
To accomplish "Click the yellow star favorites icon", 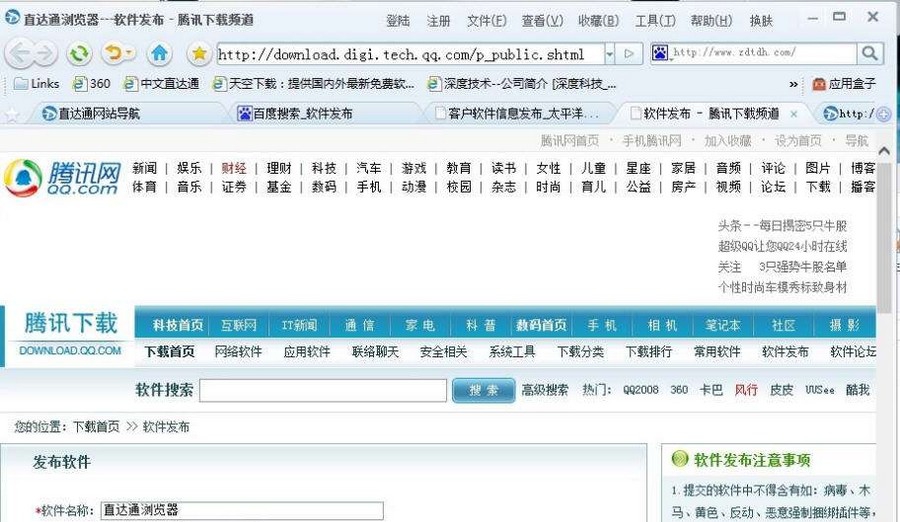I will (x=199, y=54).
